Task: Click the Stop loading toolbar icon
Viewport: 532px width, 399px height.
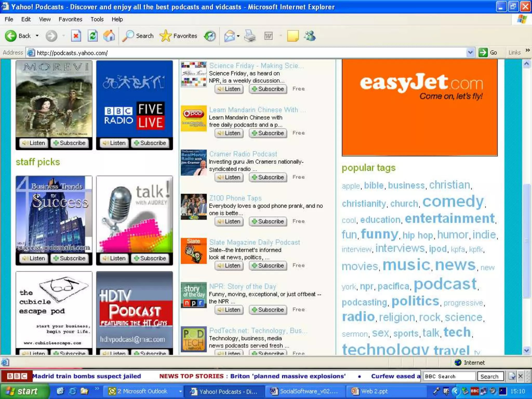Action: tap(76, 36)
